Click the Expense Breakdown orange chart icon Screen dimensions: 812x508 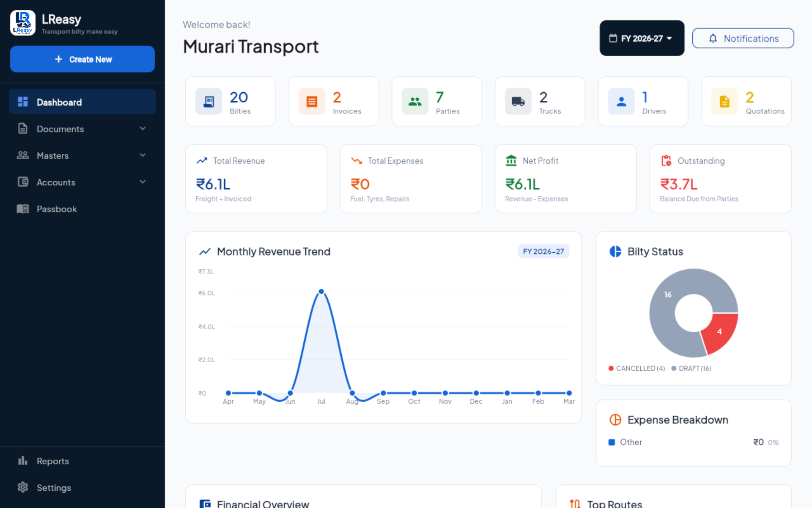tap(615, 420)
